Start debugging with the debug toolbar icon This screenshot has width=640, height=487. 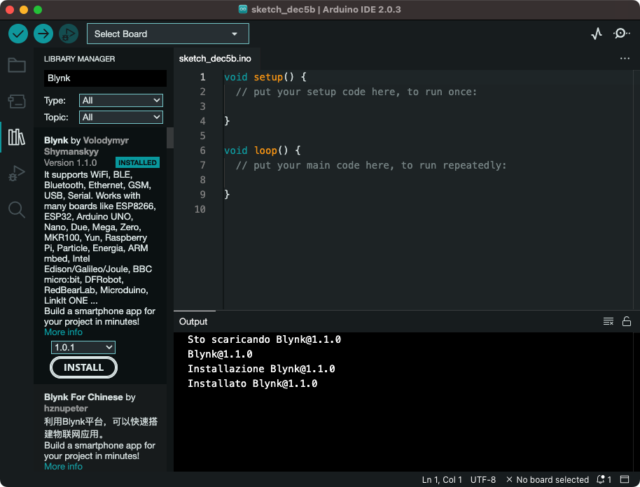coord(68,34)
